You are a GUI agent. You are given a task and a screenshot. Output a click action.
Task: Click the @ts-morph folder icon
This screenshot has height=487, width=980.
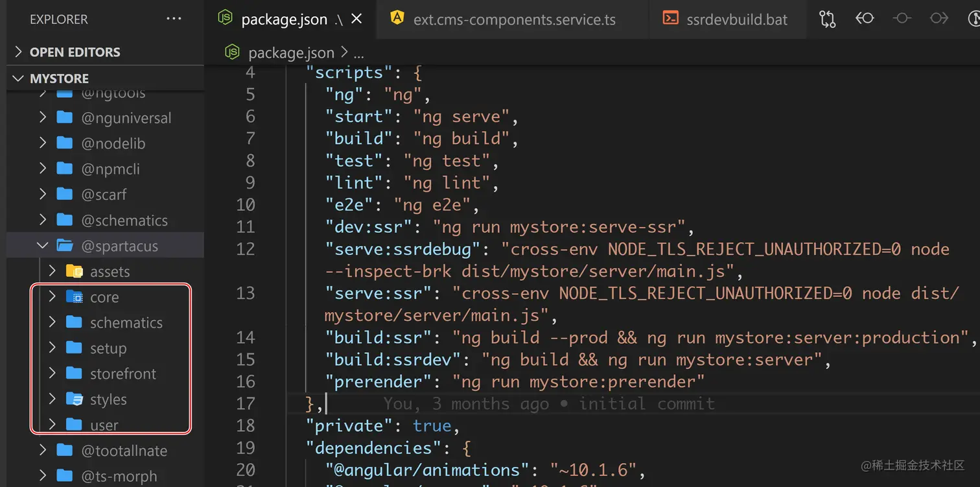pyautogui.click(x=64, y=476)
